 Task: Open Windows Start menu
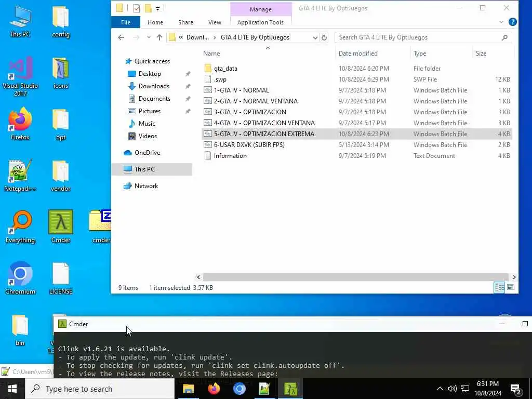click(x=12, y=389)
